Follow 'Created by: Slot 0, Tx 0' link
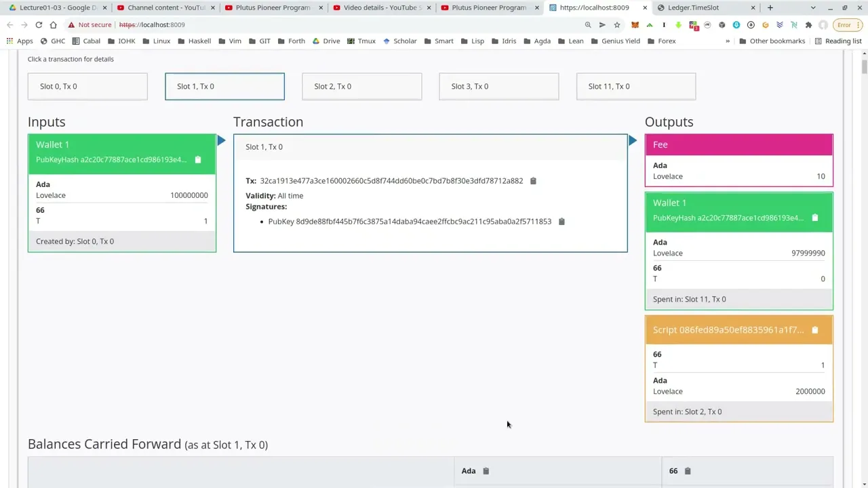Screen dimensions: 868x488 (x=75, y=241)
